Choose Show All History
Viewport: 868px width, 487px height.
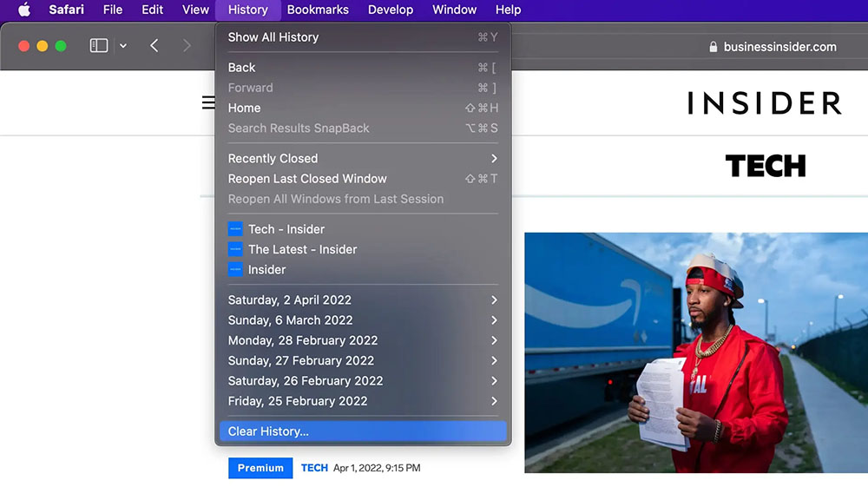pyautogui.click(x=273, y=37)
